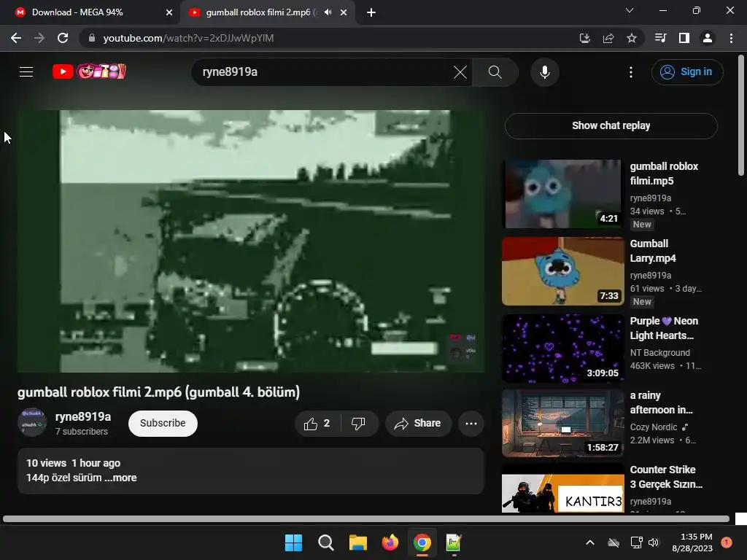Open the tab search chevron dropdown

point(630,10)
